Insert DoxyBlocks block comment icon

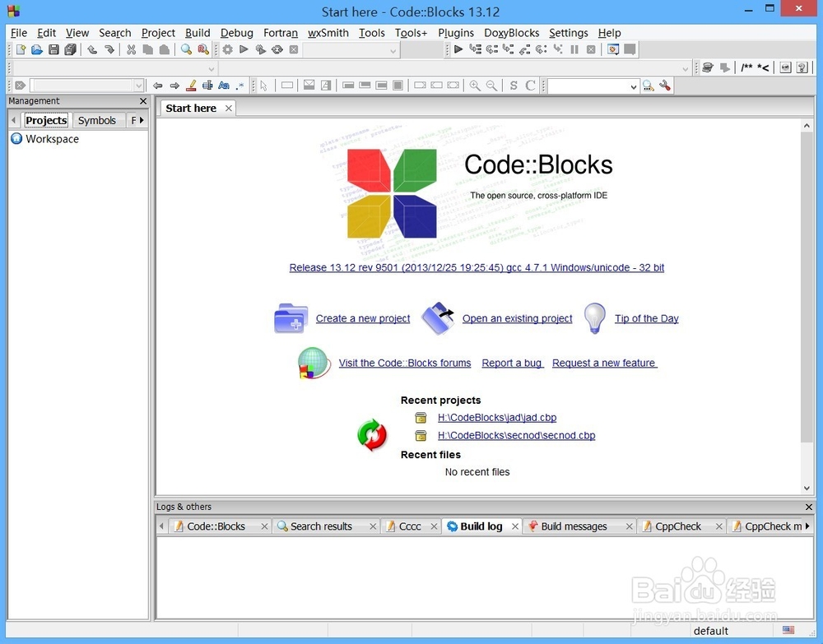[x=746, y=67]
